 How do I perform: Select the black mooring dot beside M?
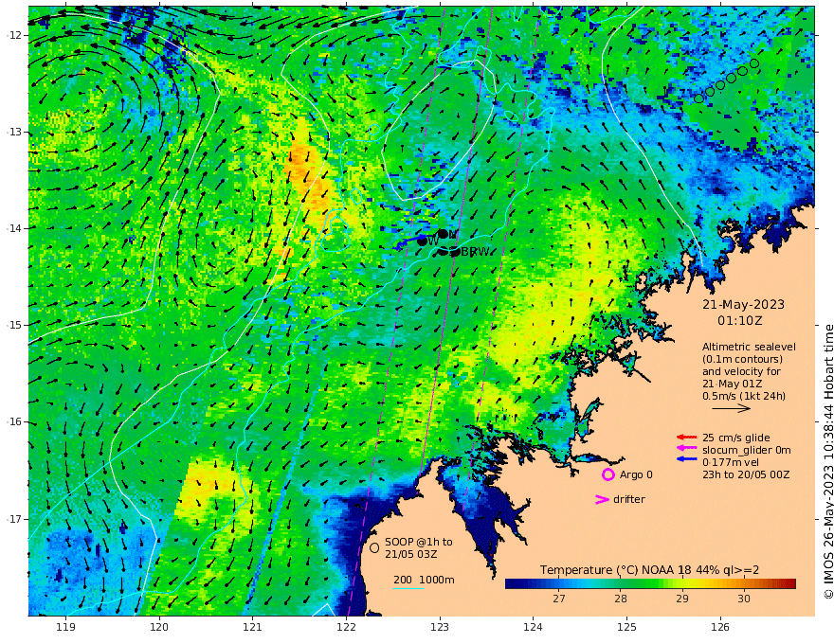pyautogui.click(x=443, y=234)
